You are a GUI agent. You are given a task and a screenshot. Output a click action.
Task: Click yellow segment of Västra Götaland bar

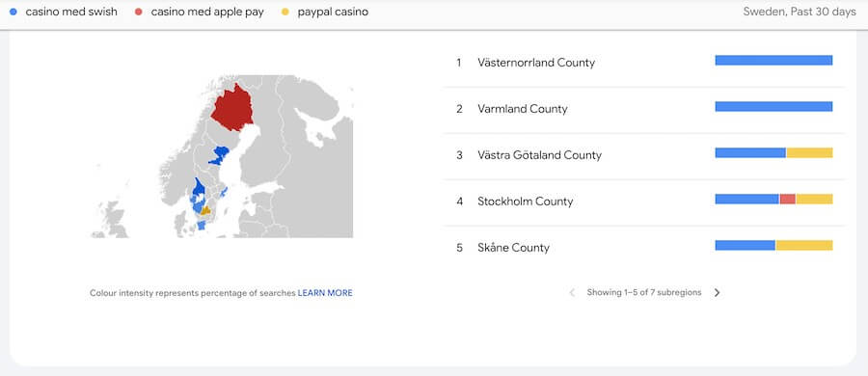810,153
